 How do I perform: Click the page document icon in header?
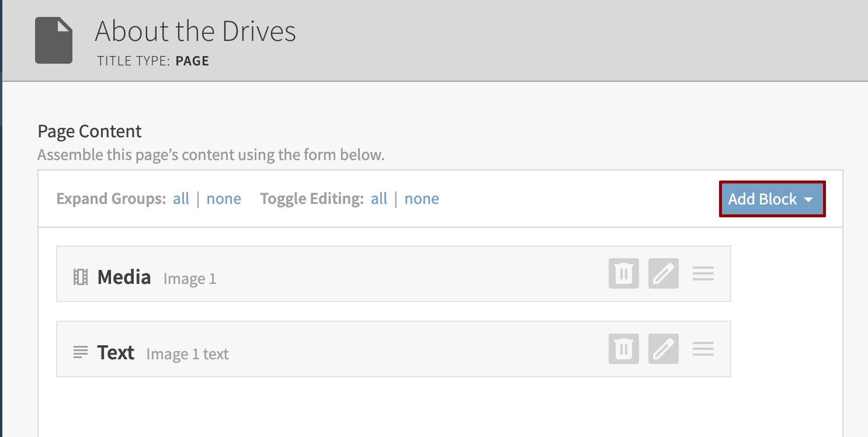pos(54,40)
